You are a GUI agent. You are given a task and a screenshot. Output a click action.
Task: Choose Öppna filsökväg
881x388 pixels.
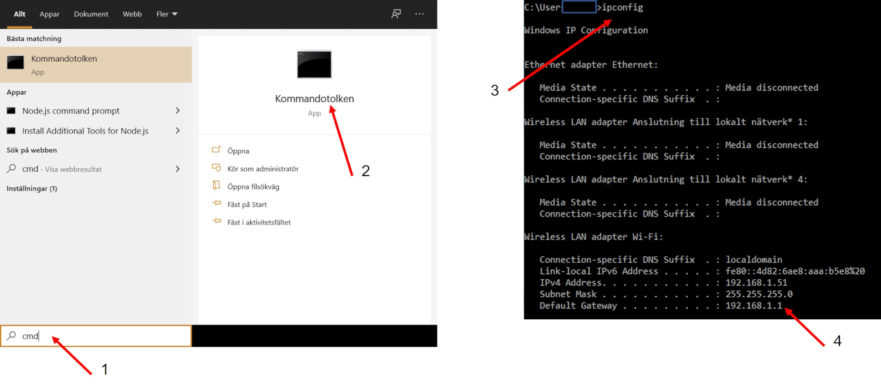coord(253,187)
